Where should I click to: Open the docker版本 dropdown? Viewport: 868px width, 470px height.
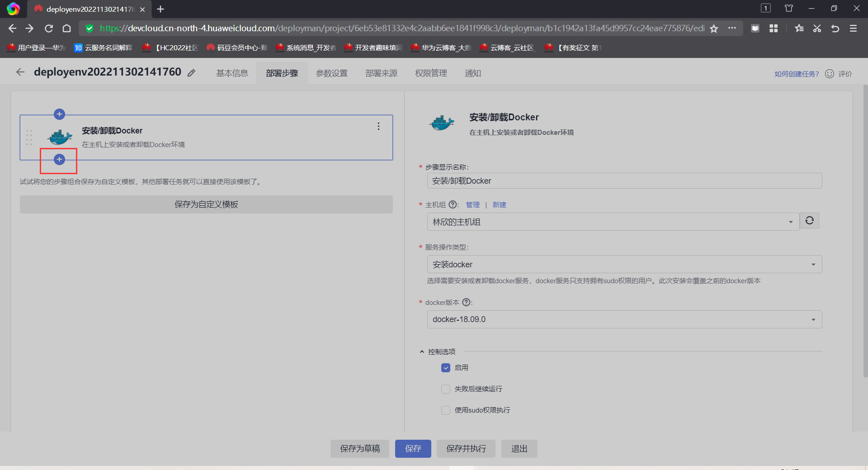(x=624, y=319)
